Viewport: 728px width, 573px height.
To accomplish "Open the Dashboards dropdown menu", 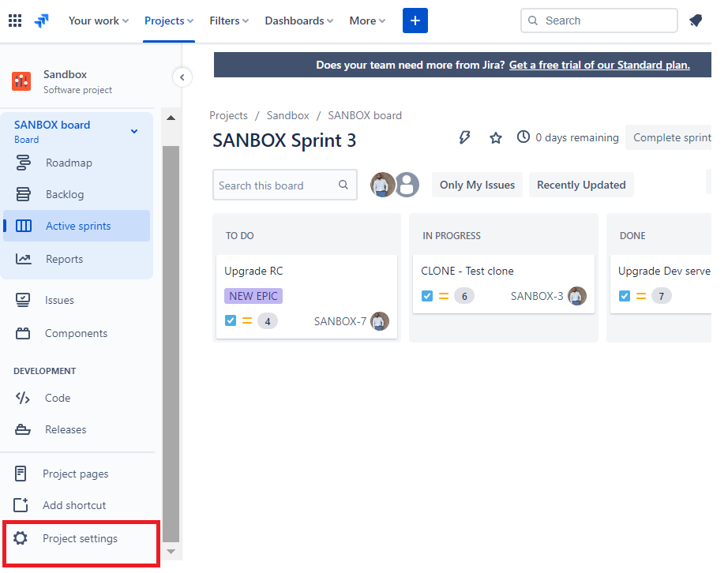I will 299,21.
